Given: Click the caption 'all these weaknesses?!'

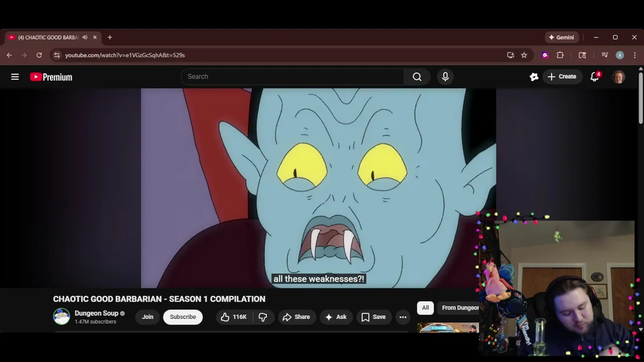Looking at the screenshot, I should click(x=318, y=279).
